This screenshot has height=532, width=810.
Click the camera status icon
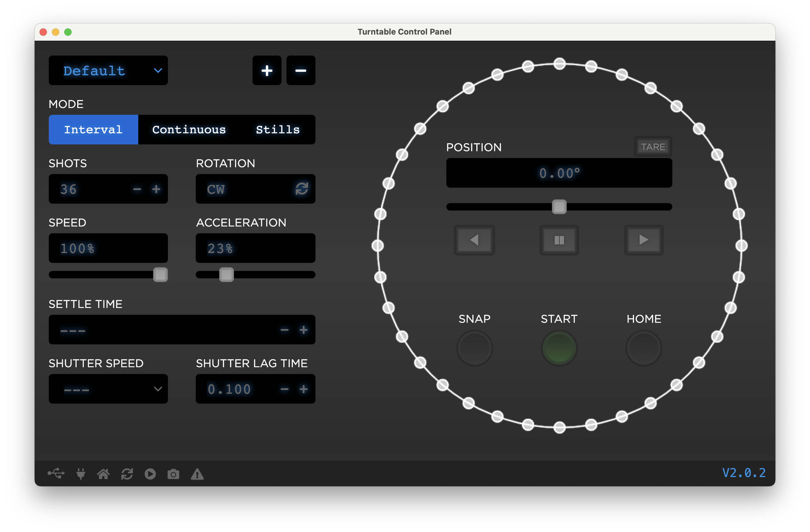pos(173,474)
